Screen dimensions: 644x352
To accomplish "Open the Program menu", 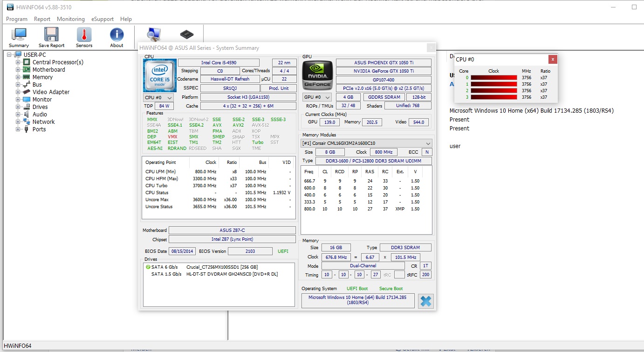I will 17,19.
